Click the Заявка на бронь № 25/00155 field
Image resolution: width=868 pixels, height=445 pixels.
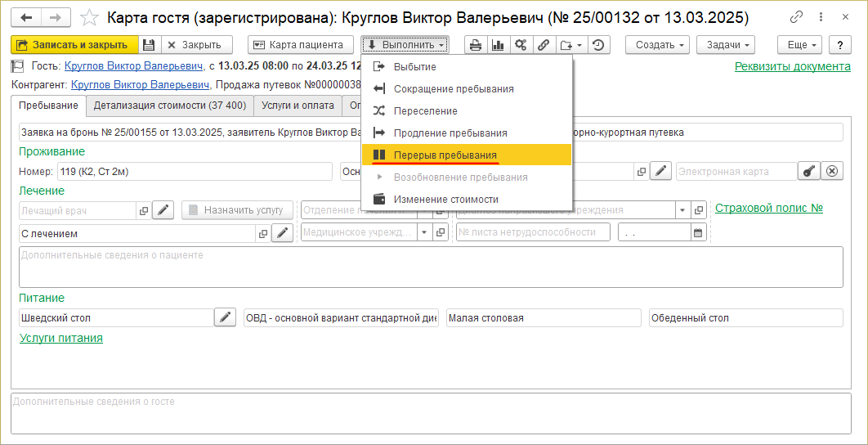[x=431, y=133]
